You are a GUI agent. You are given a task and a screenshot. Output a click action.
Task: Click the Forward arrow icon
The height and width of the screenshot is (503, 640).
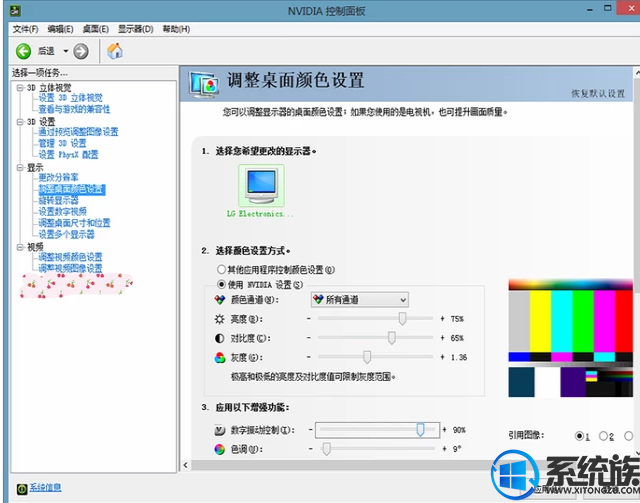pyautogui.click(x=81, y=51)
